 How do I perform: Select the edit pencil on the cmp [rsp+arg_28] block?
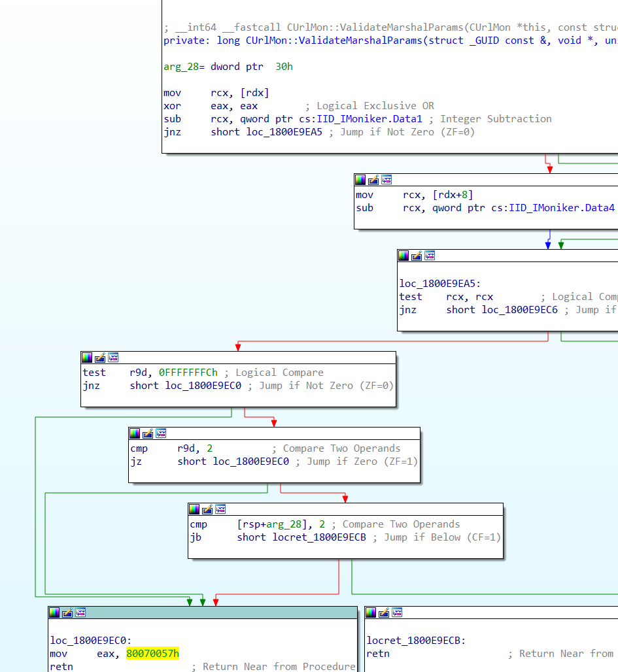pos(207,509)
